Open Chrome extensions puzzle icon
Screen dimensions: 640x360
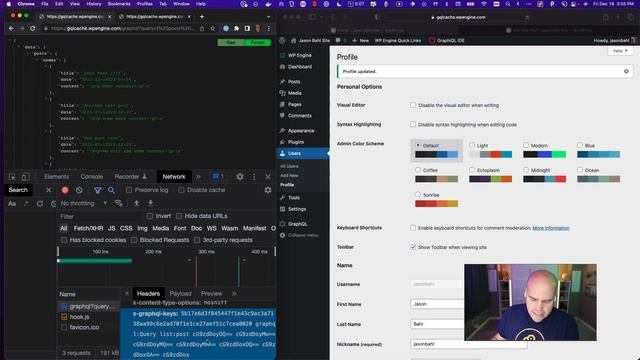236,29
